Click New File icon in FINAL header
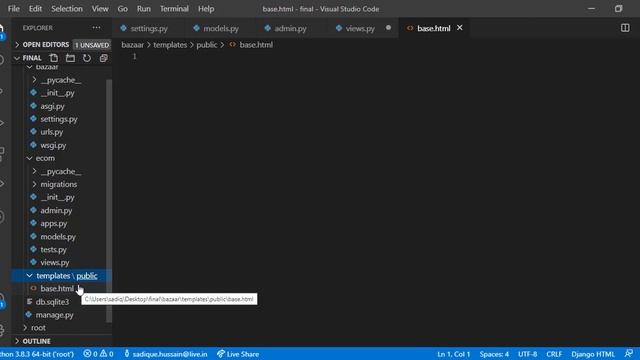The image size is (640, 360). click(53, 58)
